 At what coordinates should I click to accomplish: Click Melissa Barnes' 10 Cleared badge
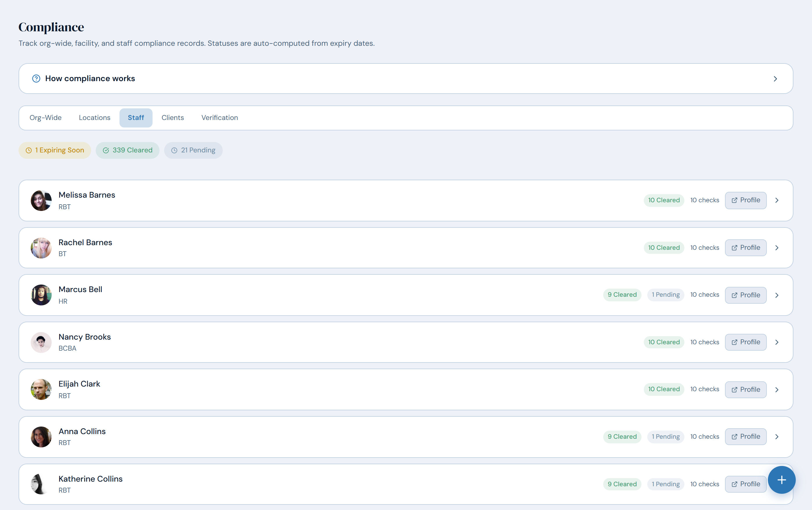tap(664, 200)
